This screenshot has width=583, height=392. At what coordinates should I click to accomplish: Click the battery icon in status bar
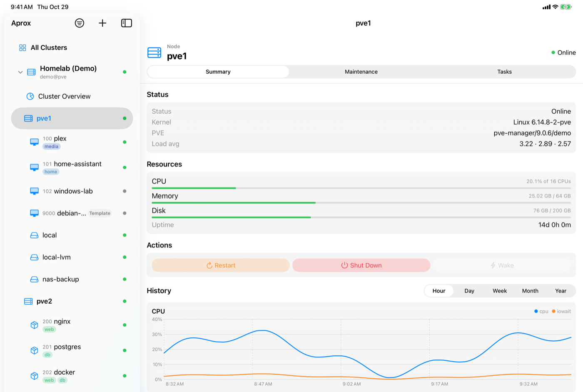pos(566,7)
